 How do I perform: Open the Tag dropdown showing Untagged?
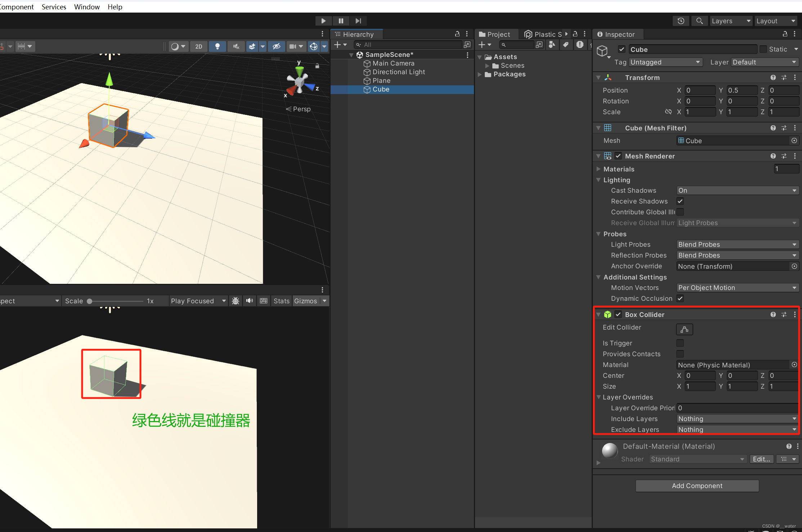[665, 62]
